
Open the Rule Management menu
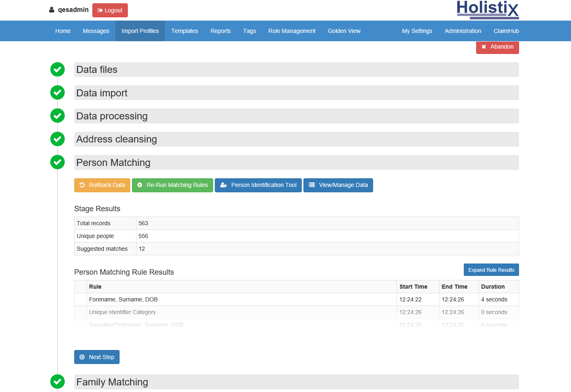click(291, 31)
